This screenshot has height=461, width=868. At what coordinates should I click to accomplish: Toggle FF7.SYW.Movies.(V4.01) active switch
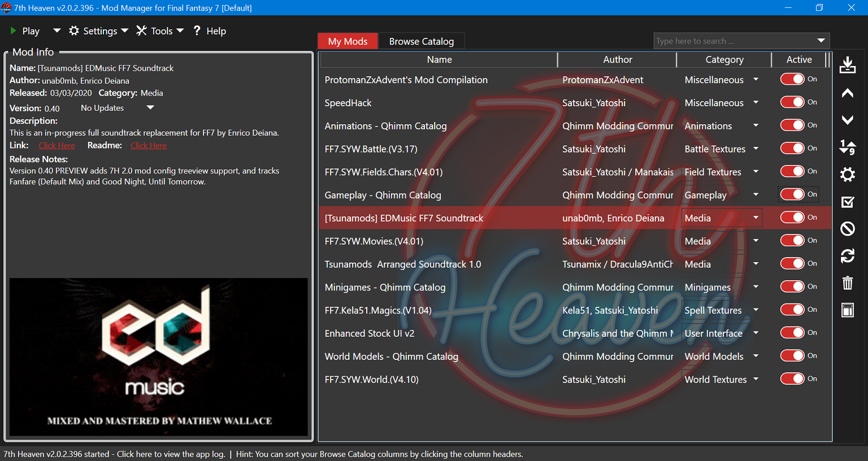pos(792,241)
